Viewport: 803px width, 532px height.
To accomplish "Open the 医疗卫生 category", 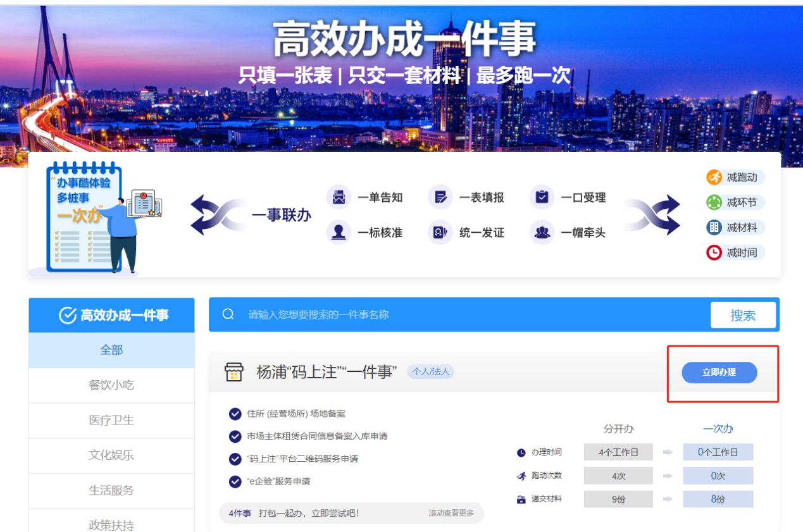I will [x=111, y=420].
